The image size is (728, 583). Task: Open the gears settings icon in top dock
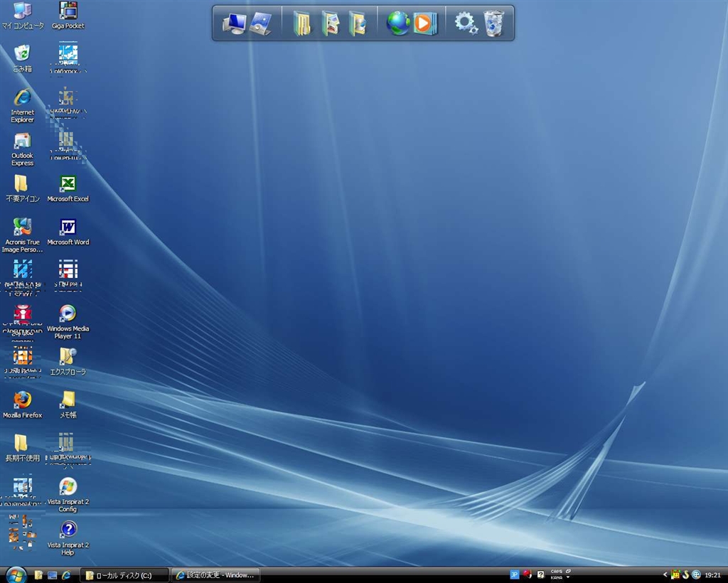[x=466, y=23]
